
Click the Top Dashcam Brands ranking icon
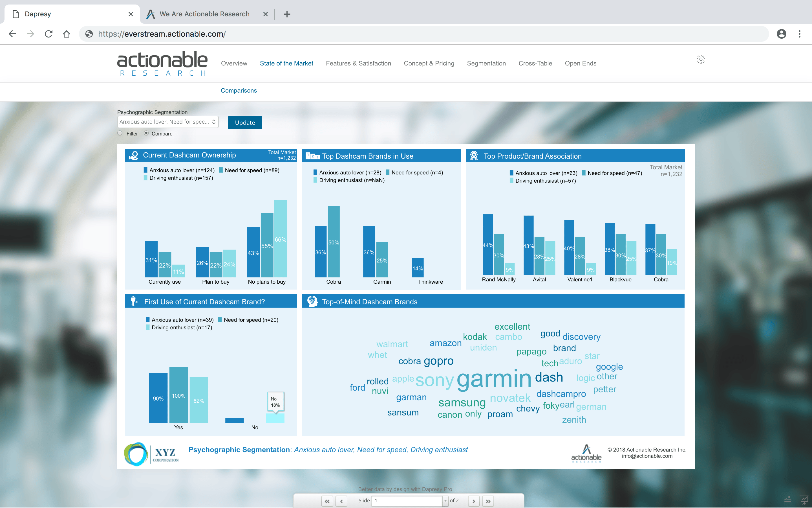tap(312, 156)
